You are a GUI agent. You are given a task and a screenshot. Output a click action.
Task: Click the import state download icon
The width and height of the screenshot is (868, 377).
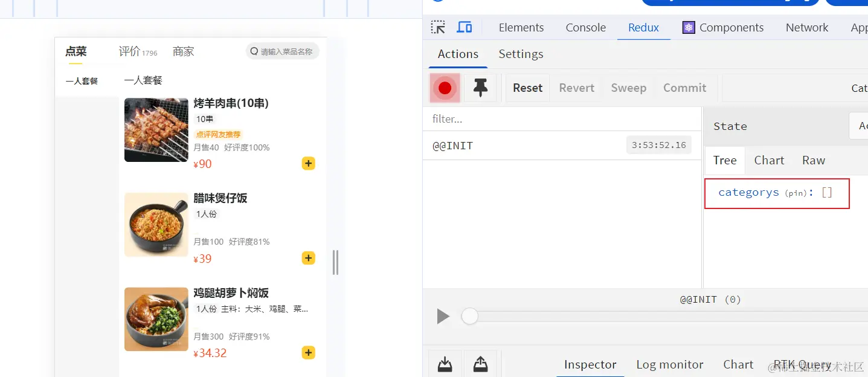[445, 364]
